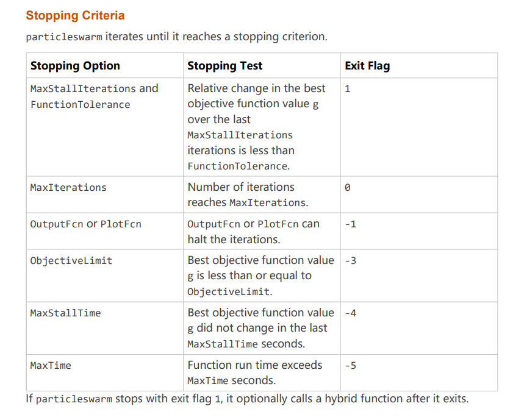Click exit flag value -5
The height and width of the screenshot is (420, 513).
350,365
